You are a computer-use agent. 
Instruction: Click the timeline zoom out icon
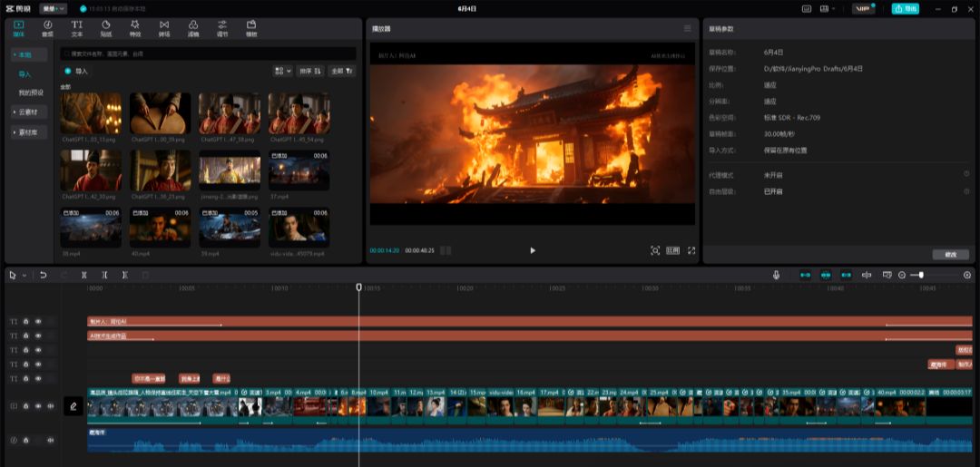pyautogui.click(x=902, y=276)
